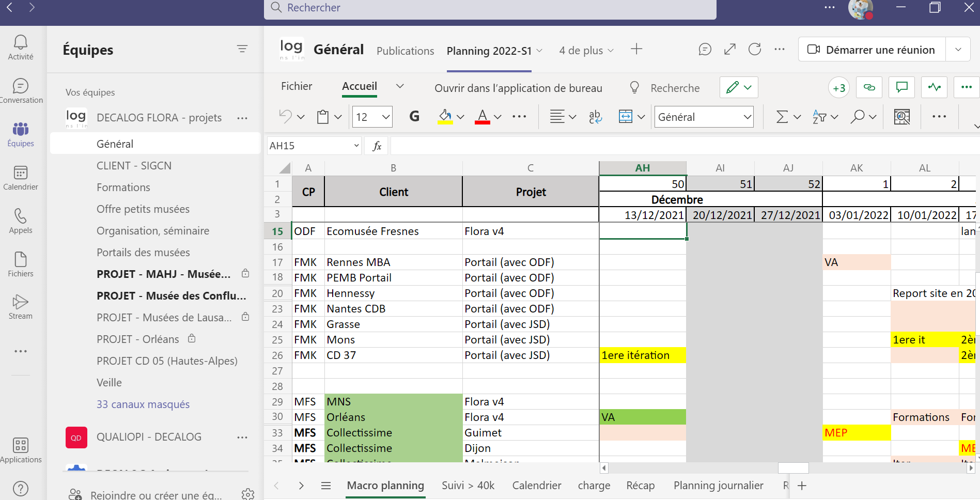980x500 pixels.
Task: Select the yellow 1ere itération cell
Action: (643, 355)
